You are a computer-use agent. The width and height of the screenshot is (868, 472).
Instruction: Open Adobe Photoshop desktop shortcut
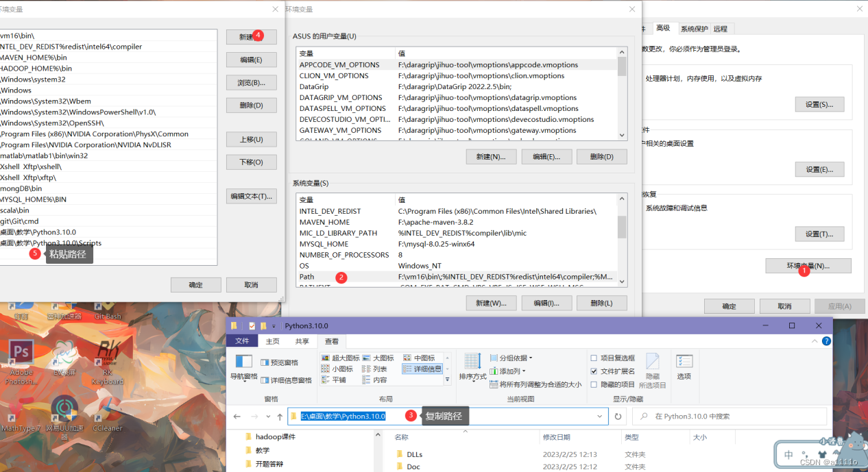[x=21, y=362]
